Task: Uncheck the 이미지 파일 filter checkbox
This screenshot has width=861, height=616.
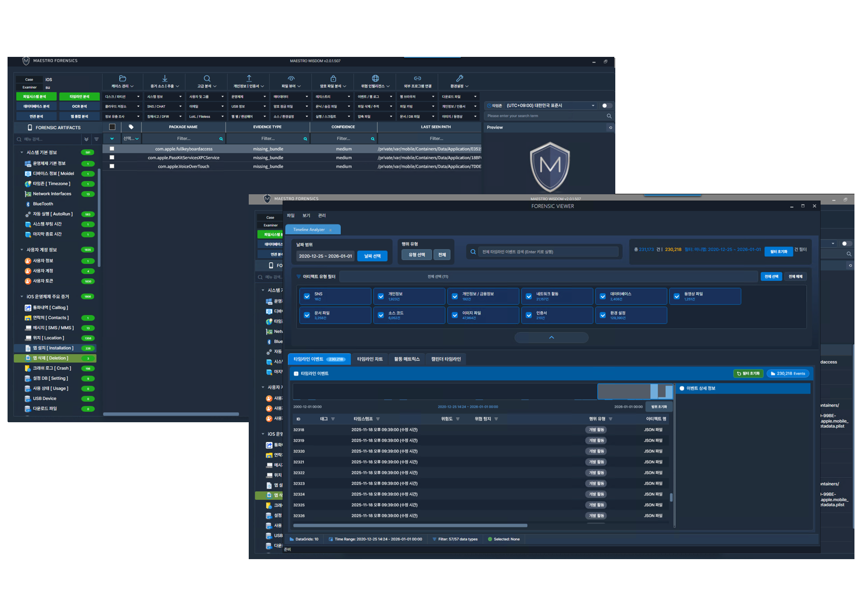Action: (x=455, y=316)
